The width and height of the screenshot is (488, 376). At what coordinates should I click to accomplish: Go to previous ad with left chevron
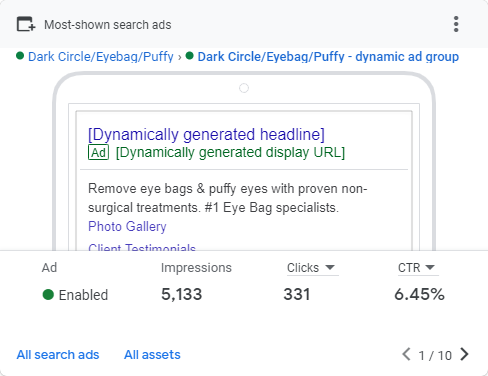pos(406,354)
